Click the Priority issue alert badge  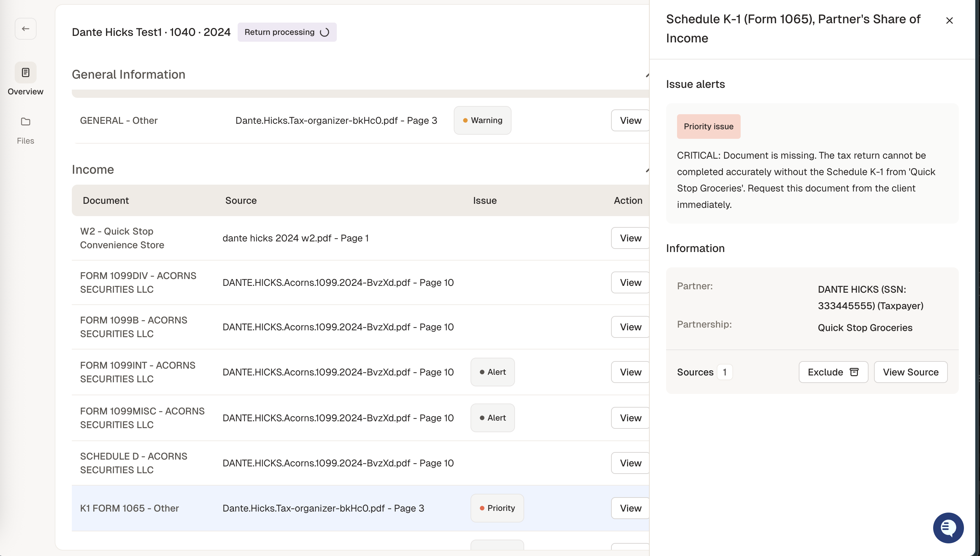click(x=708, y=127)
